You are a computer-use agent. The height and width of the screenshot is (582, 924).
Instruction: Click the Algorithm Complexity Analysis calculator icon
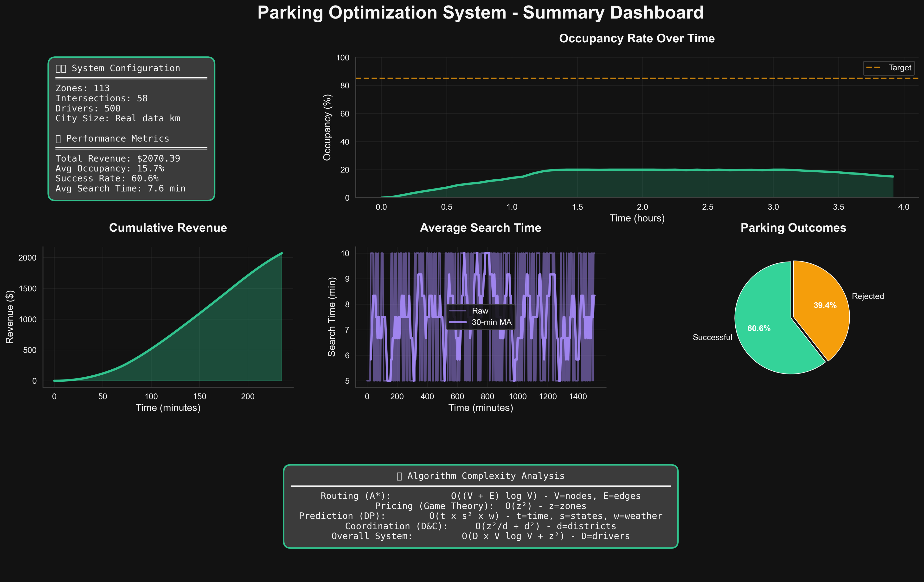400,476
